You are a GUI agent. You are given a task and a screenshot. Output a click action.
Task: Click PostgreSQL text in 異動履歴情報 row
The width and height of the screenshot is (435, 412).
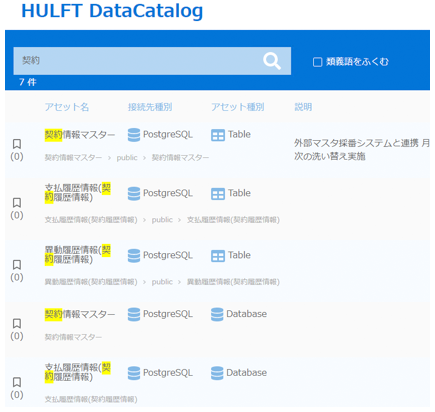(x=168, y=255)
